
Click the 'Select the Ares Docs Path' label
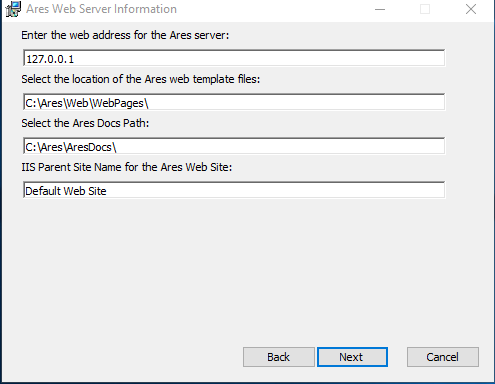[85, 123]
